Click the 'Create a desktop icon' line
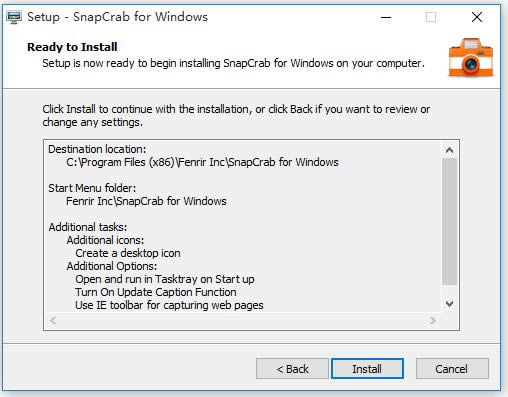 (128, 253)
